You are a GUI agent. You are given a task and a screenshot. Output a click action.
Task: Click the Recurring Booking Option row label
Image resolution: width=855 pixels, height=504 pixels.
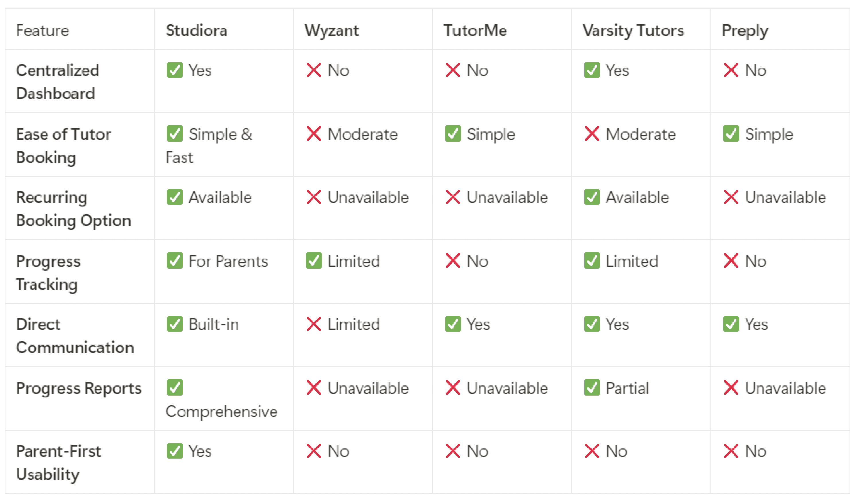tap(74, 208)
